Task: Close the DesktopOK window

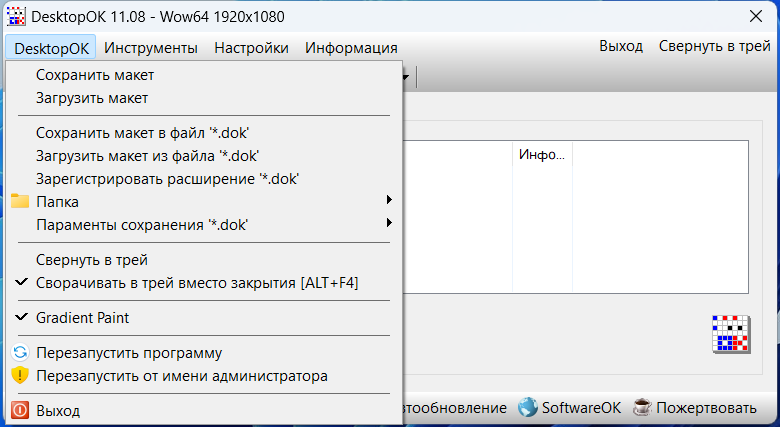Action: (x=756, y=16)
